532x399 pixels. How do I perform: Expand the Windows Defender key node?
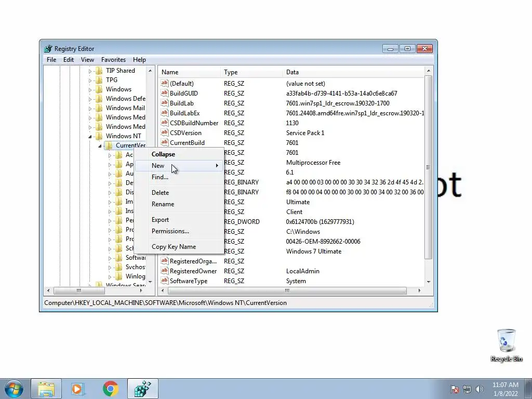(90, 99)
